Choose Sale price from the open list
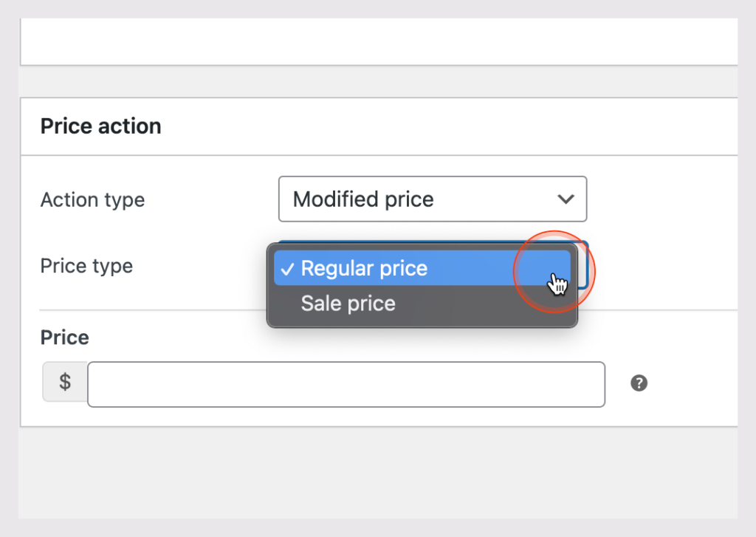Image resolution: width=756 pixels, height=537 pixels. pyautogui.click(x=348, y=303)
